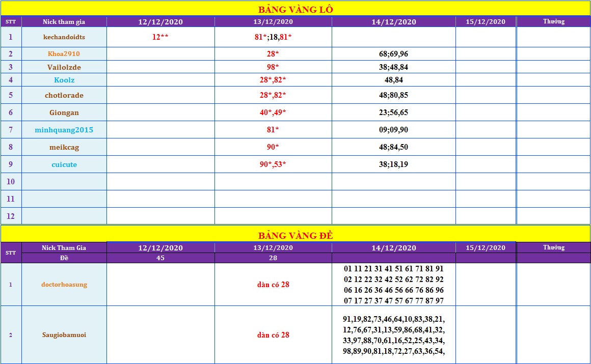
Task: Click 12/12/2020 header in the Lô table
Action: (160, 22)
